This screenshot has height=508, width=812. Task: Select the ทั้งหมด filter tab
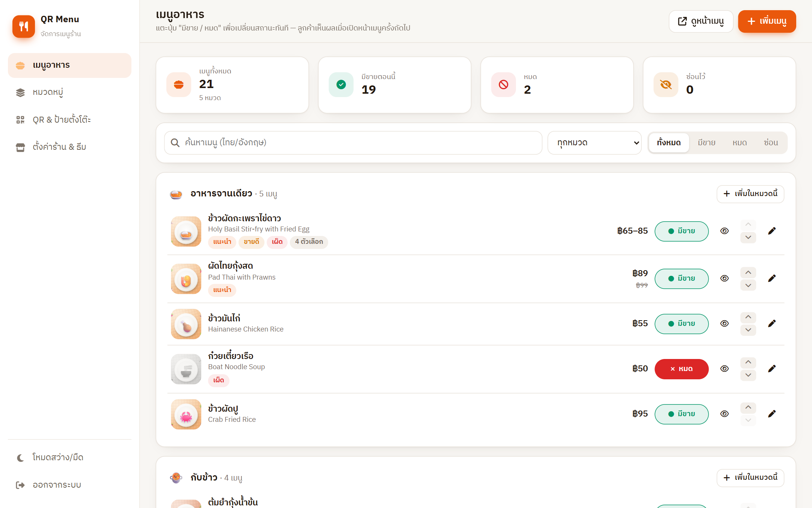pos(669,143)
